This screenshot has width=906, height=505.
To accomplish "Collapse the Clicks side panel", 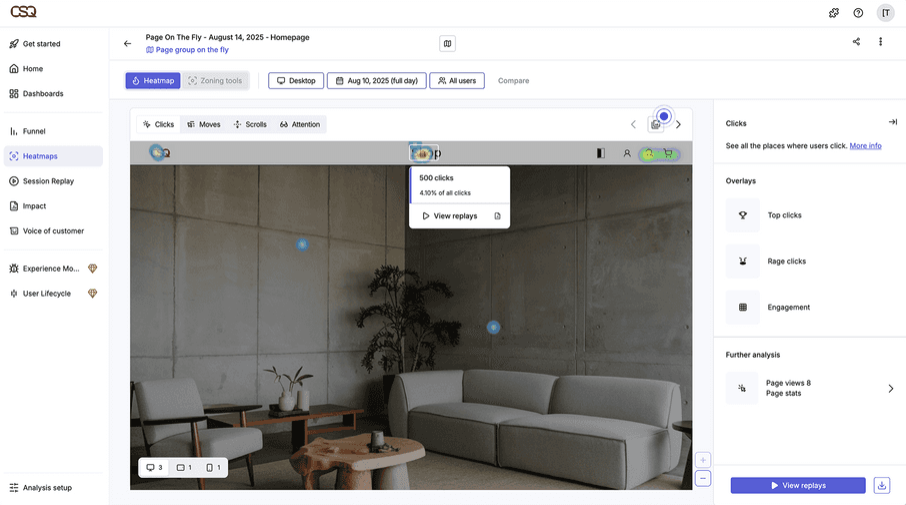I will (x=892, y=122).
